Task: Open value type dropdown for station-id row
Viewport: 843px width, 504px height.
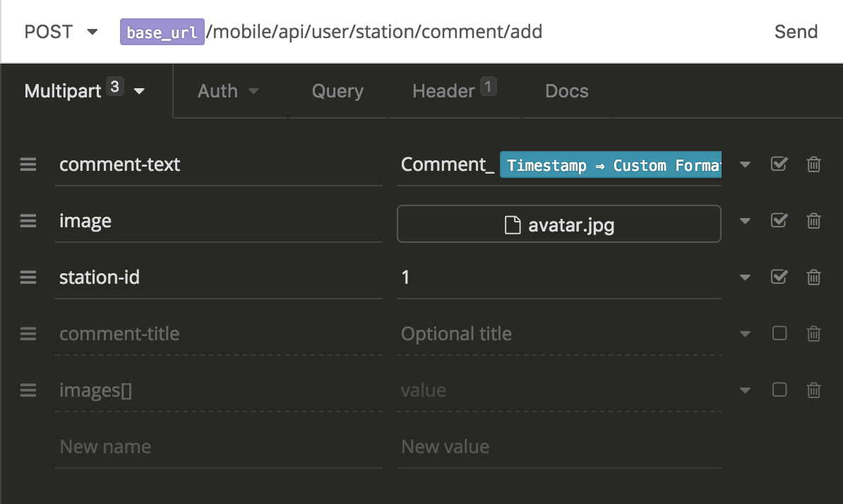Action: (745, 278)
